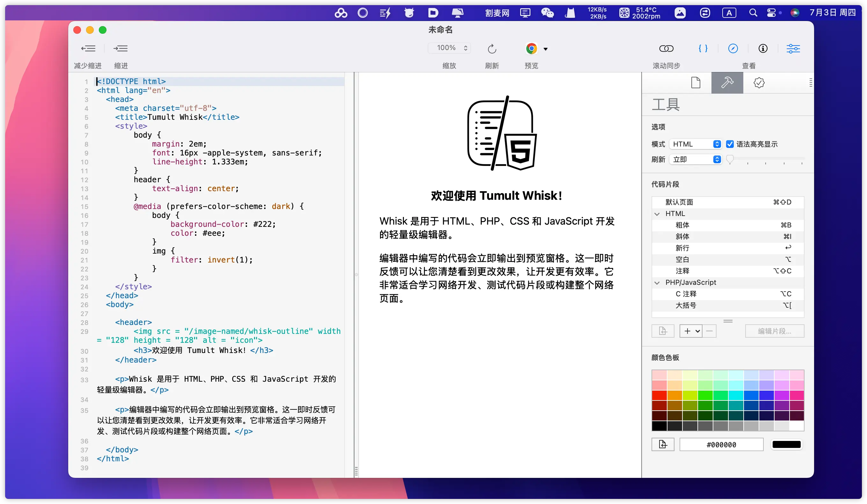Click the </html> closing tag line
Screen dimensions: 867x504
(x=113, y=459)
